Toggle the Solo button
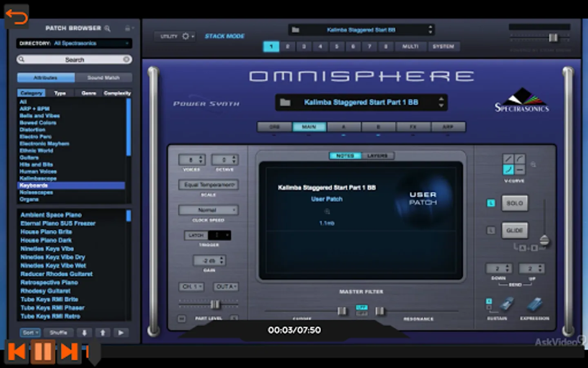Screen dimensions: 588x368 pos(514,203)
